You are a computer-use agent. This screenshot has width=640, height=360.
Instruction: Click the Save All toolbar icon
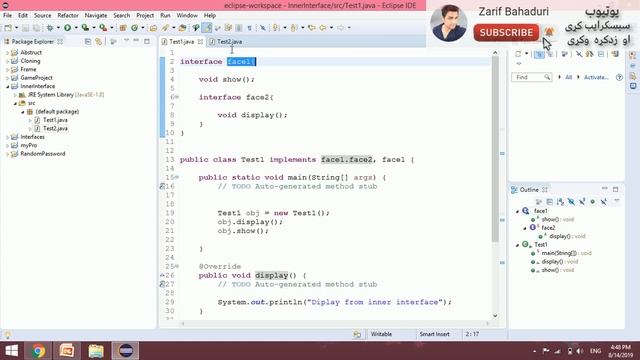(36, 28)
